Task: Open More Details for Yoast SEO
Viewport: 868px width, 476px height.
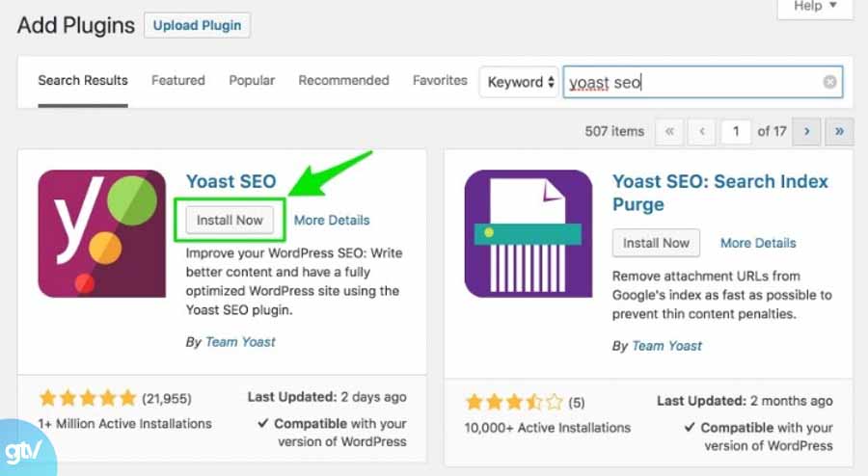Action: coord(332,220)
